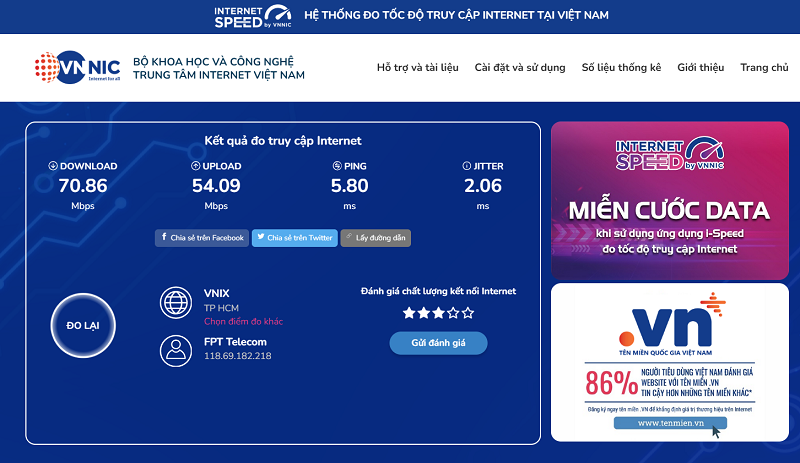The height and width of the screenshot is (463, 800).
Task: Rate connection one star
Action: [409, 313]
